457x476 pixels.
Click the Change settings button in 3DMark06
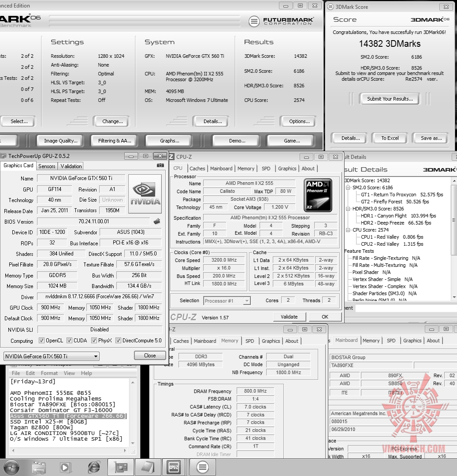coord(112,121)
